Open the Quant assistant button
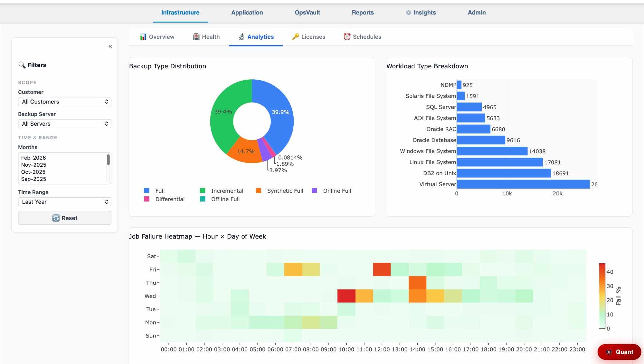 tap(619, 352)
